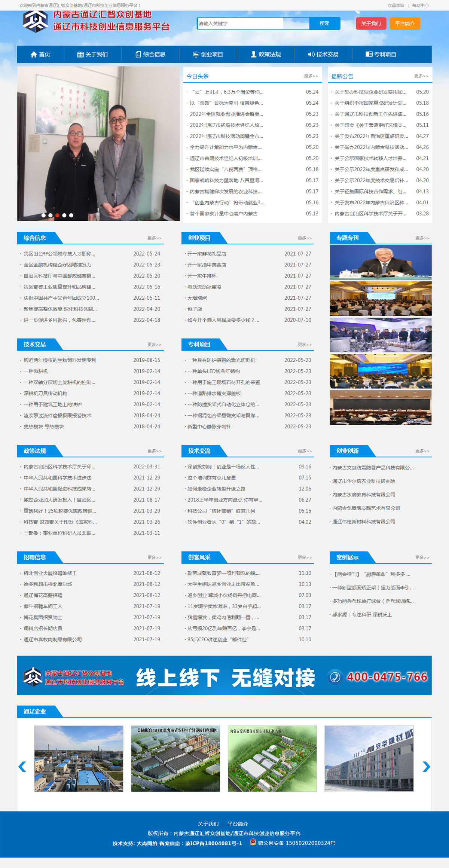Screen dimensions: 449x868
Task: Click the calendar icon beside 关于我们
Action: [x=80, y=55]
